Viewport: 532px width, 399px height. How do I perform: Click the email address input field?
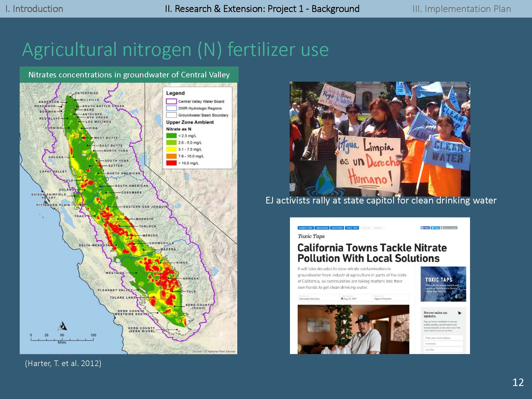pyautogui.click(x=443, y=338)
